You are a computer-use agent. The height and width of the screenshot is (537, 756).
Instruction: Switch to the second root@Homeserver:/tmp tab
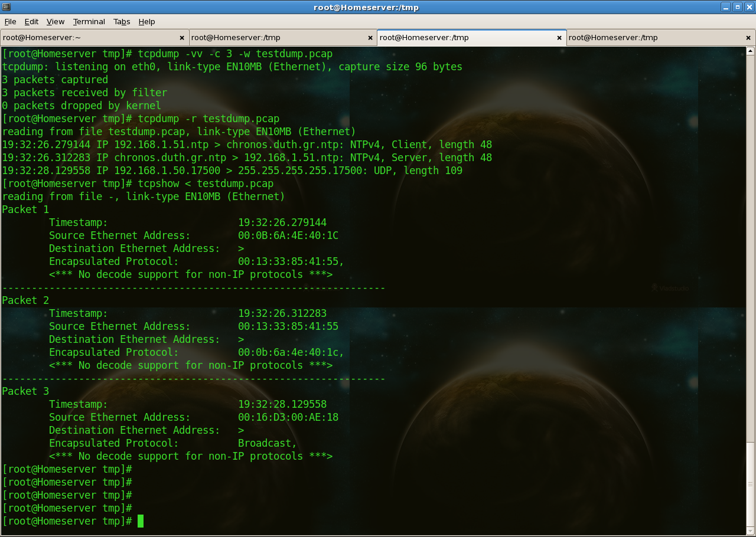pyautogui.click(x=283, y=37)
